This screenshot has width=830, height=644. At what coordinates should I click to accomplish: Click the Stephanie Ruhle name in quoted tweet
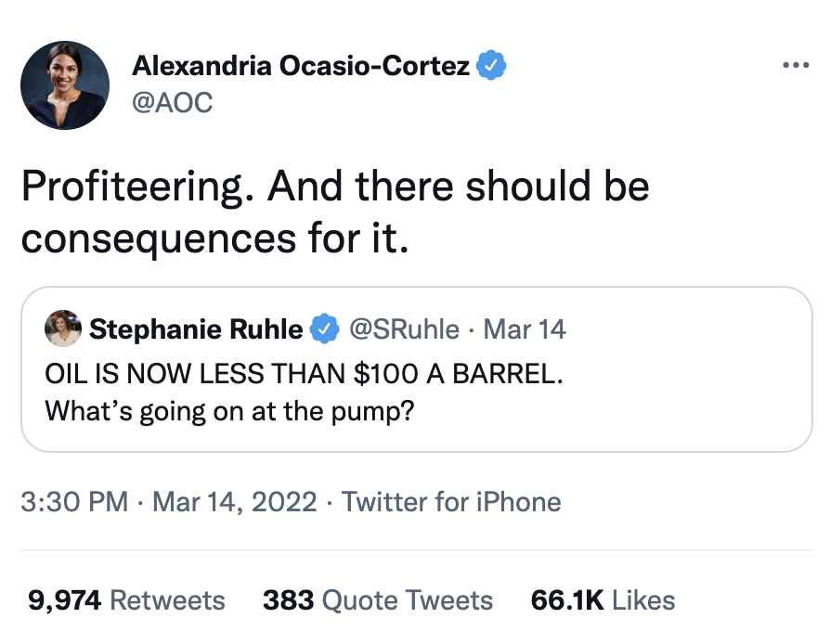click(196, 329)
